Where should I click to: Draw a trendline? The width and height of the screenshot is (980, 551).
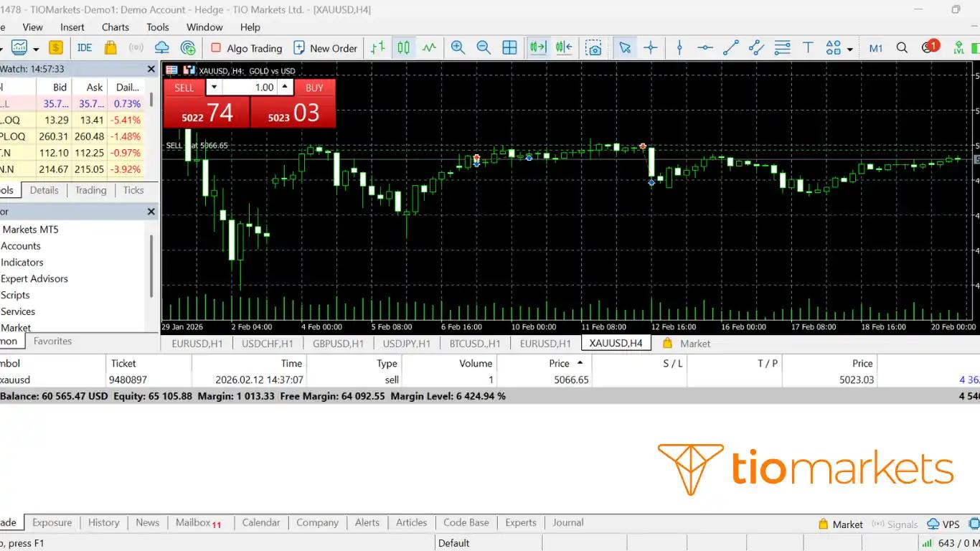point(731,48)
